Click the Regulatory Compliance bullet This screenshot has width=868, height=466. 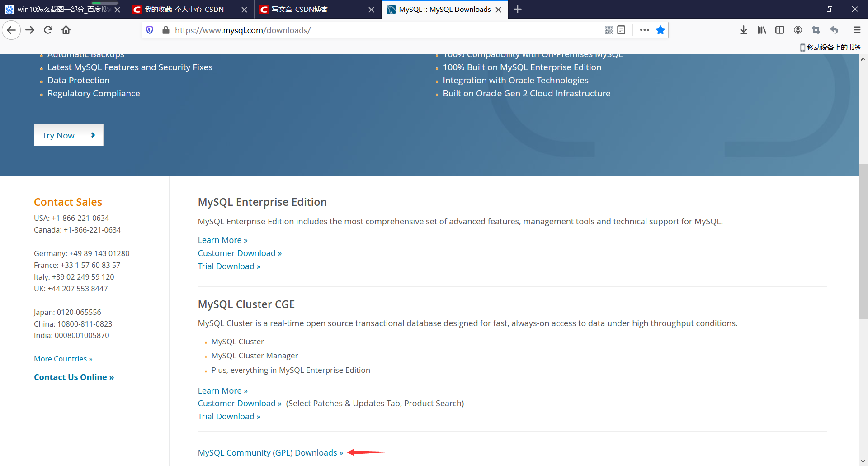pos(94,94)
